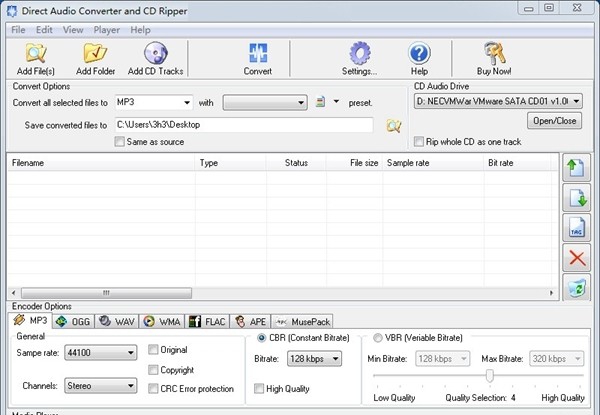Click the scrollbar left arrow
This screenshot has width=600, height=415.
pos(14,293)
